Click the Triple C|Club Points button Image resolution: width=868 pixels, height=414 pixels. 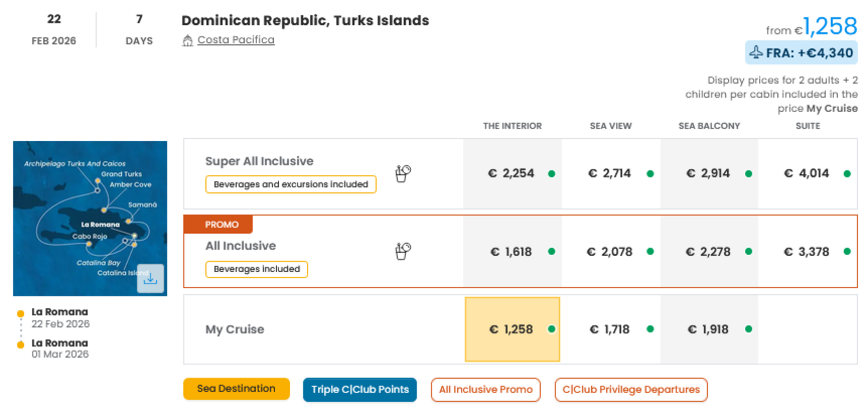[x=360, y=389]
